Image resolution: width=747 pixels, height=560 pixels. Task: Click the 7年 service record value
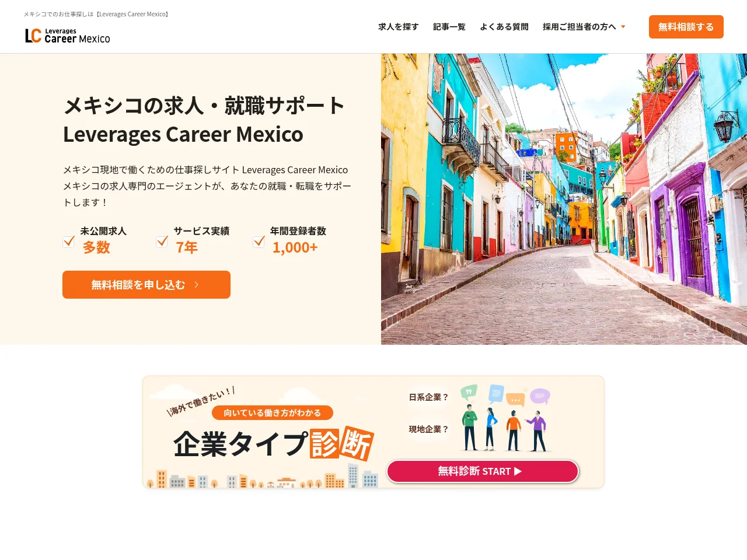[x=187, y=247]
